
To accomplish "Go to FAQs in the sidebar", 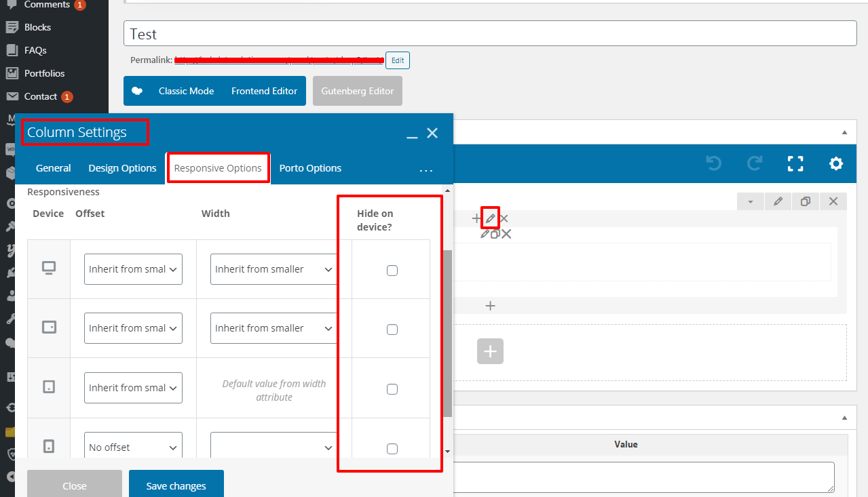I will coord(35,50).
